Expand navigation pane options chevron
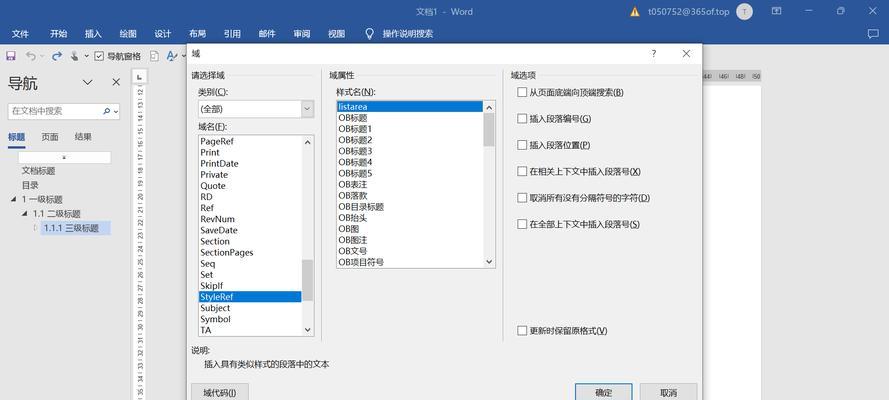Viewport: 889px width, 400px height. 87,83
